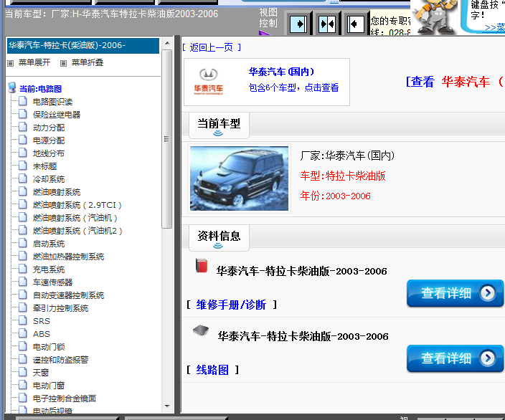
Task: Open 电源分配 in the circuit tree
Action: (x=49, y=140)
